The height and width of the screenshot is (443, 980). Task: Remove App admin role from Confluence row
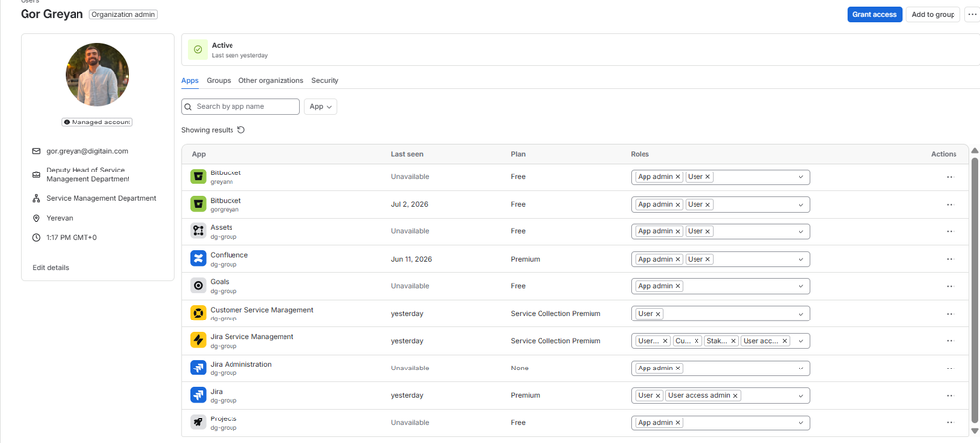[678, 260]
